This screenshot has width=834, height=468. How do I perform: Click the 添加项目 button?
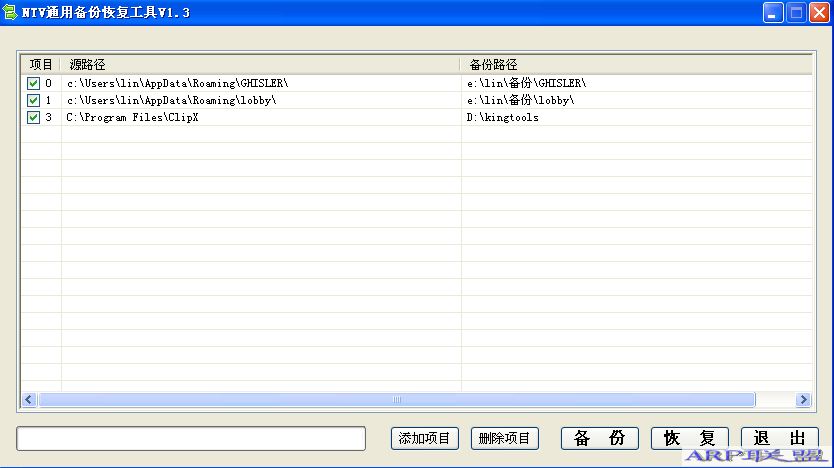coord(424,438)
